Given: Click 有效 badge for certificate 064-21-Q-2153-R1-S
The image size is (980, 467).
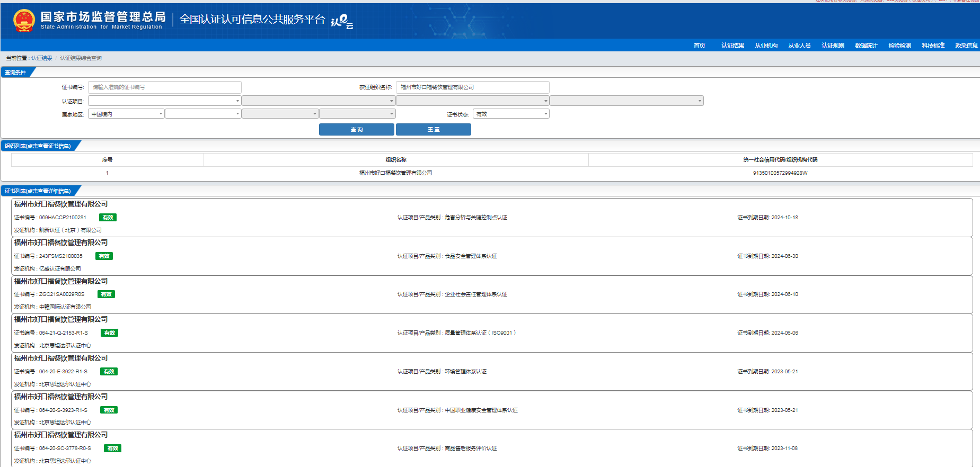Looking at the screenshot, I should 110,333.
